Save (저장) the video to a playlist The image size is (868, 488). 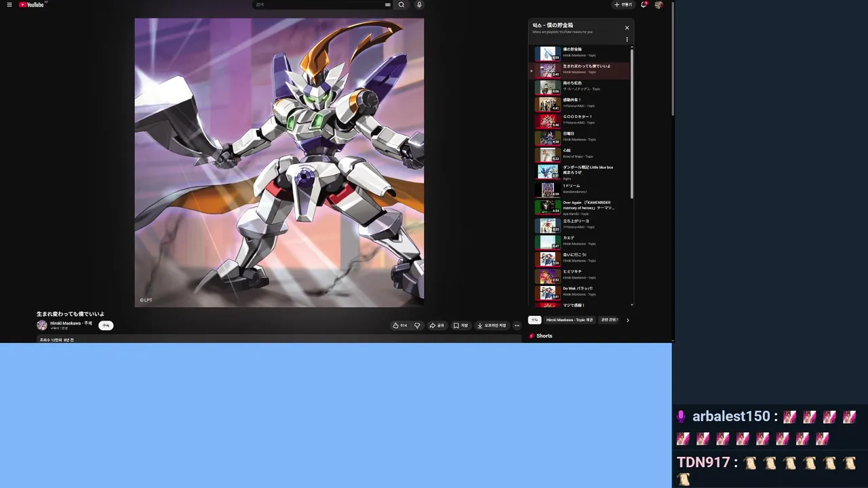461,325
